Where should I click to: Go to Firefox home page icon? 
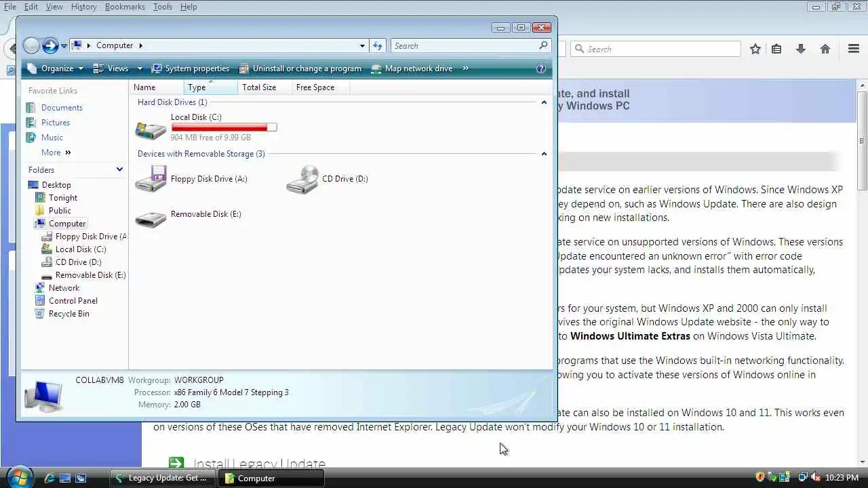(x=825, y=49)
